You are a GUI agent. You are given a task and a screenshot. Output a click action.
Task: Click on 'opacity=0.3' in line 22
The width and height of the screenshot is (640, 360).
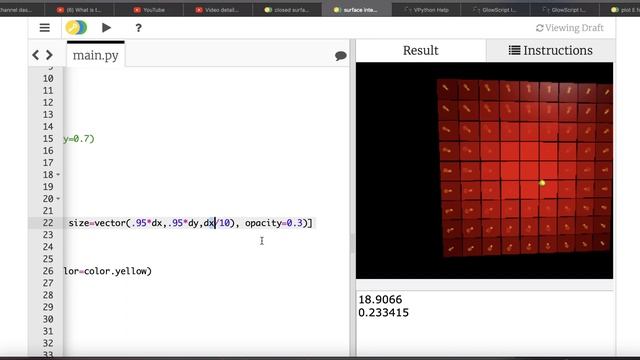point(273,223)
